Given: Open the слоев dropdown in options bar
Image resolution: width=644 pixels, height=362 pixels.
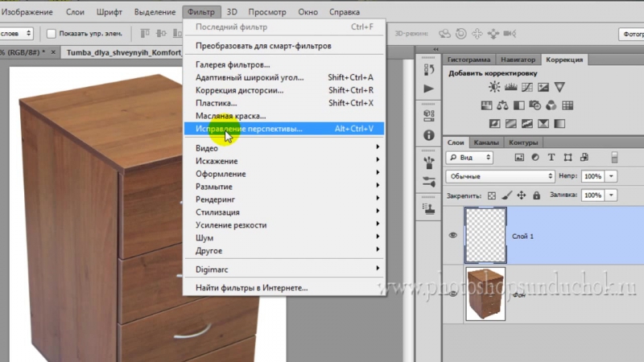Looking at the screenshot, I should pyautogui.click(x=16, y=34).
